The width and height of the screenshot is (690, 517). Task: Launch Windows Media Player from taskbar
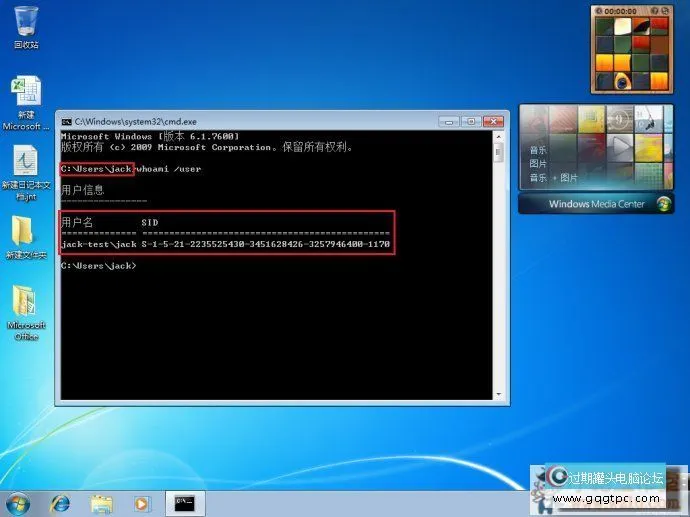coord(141,502)
